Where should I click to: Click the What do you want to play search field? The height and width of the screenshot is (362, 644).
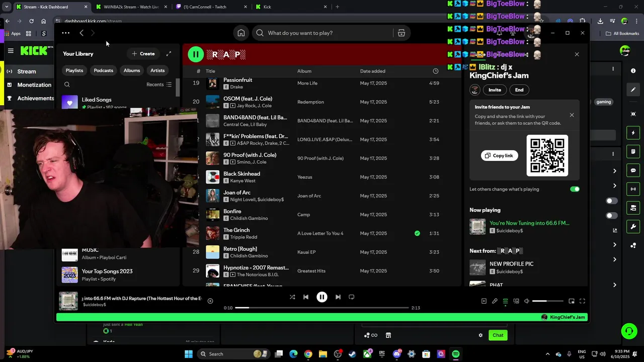(x=322, y=33)
